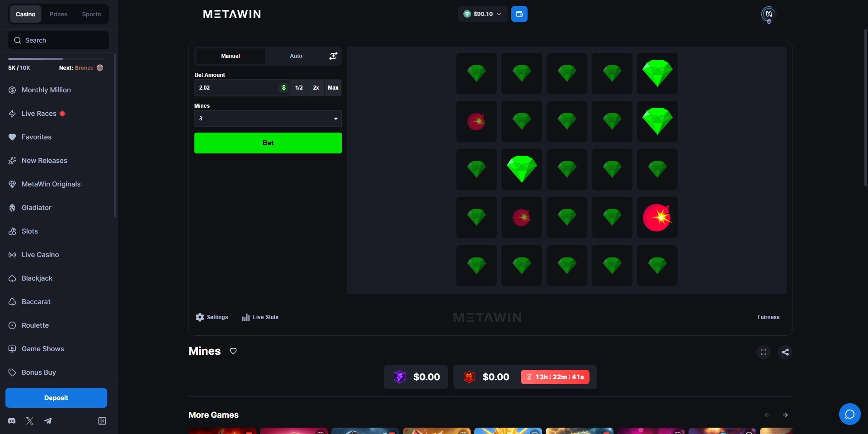This screenshot has height=434, width=868.
Task: Open the wallet button next to balance
Action: [x=519, y=14]
